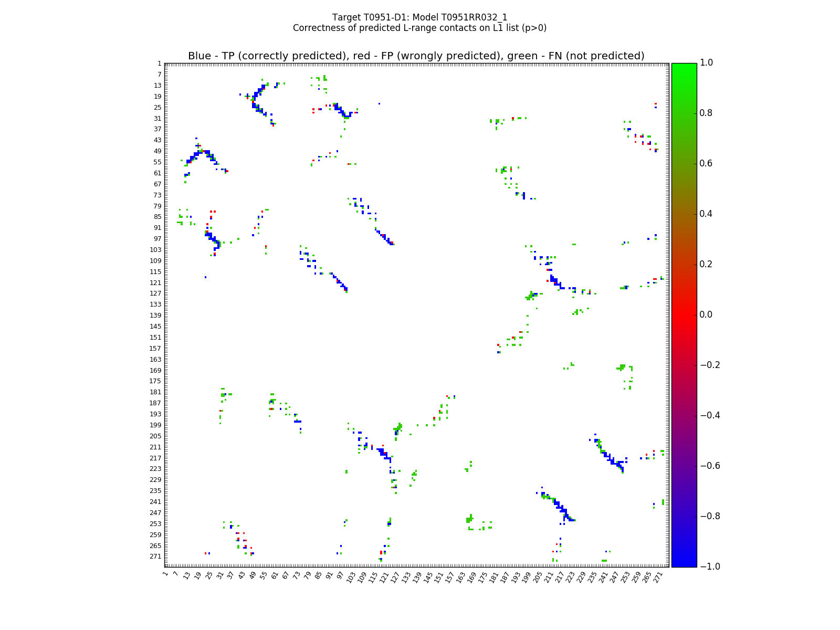
Task: Click the y-axis tick label 139
Action: 155,315
